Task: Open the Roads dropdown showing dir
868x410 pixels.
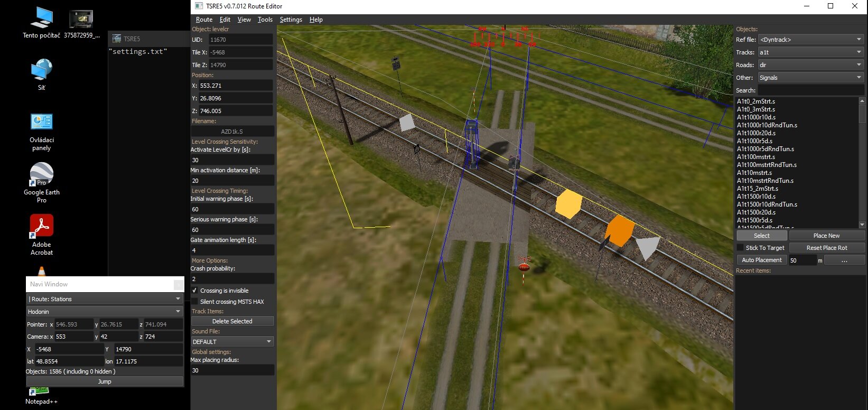Action: tap(811, 65)
